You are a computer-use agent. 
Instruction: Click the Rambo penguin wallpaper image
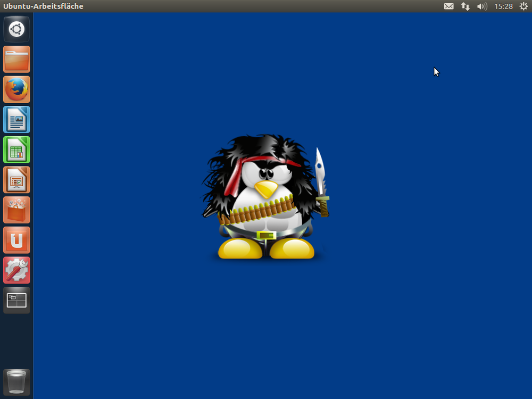265,197
